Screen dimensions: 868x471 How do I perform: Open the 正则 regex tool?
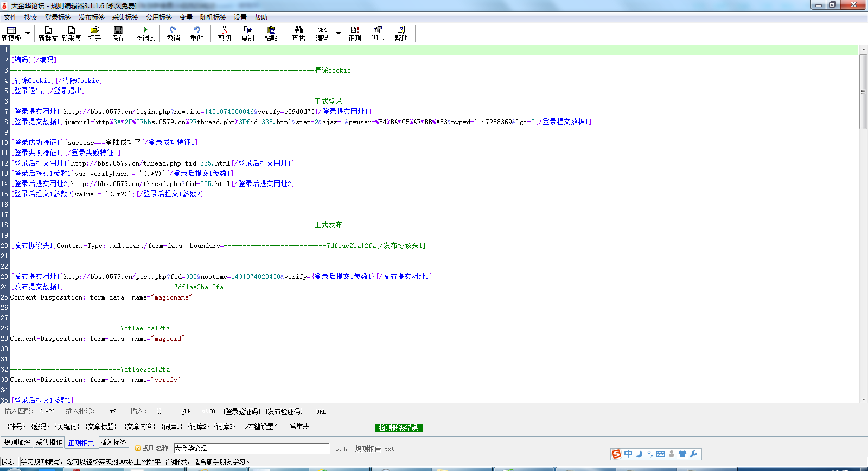pyautogui.click(x=354, y=30)
